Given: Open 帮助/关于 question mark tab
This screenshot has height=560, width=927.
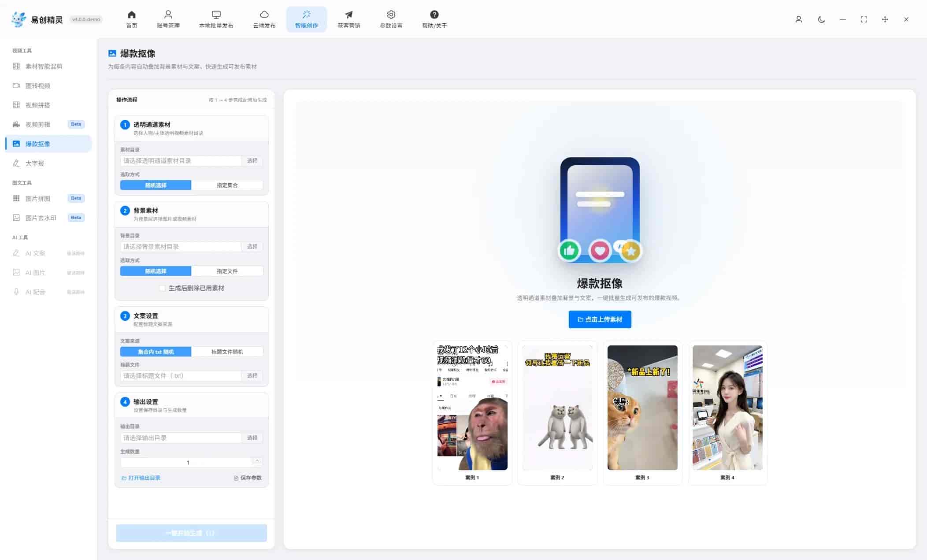Looking at the screenshot, I should 434,19.
